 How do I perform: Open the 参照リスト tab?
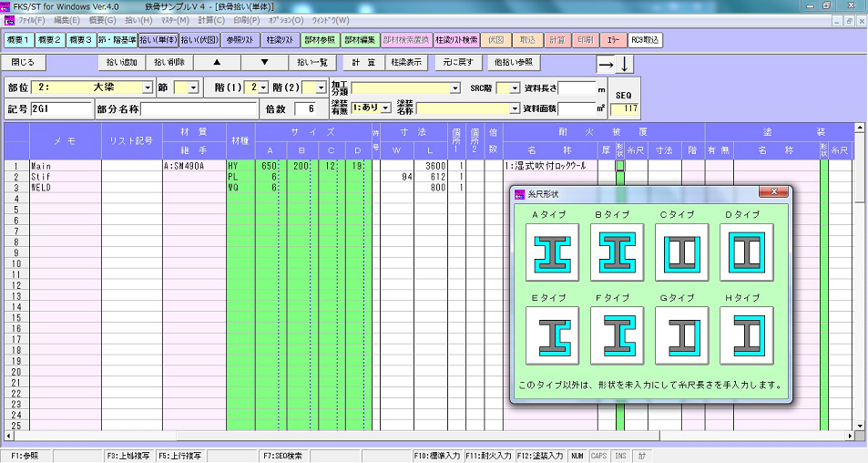[240, 40]
